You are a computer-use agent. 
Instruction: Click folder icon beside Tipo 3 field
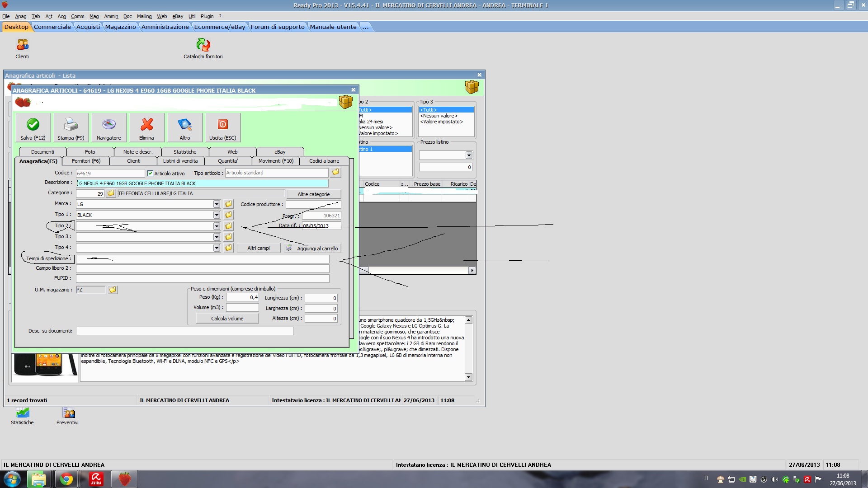[228, 237]
